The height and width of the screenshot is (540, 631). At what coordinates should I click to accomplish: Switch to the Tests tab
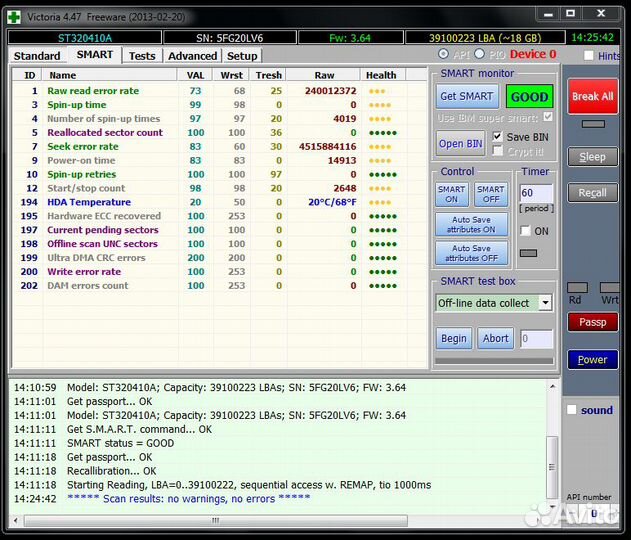point(142,56)
